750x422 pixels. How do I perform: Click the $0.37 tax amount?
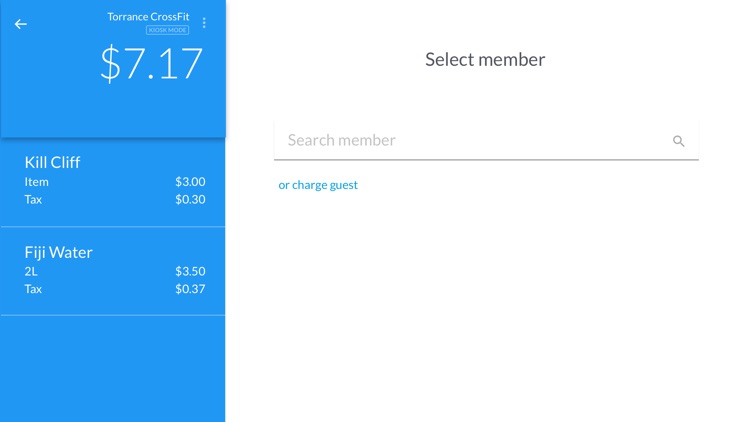190,289
